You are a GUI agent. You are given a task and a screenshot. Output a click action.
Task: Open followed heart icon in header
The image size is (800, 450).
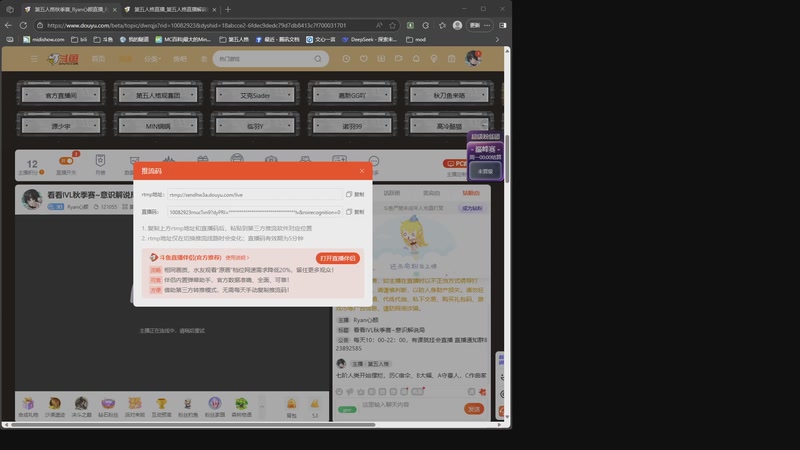[x=364, y=59]
